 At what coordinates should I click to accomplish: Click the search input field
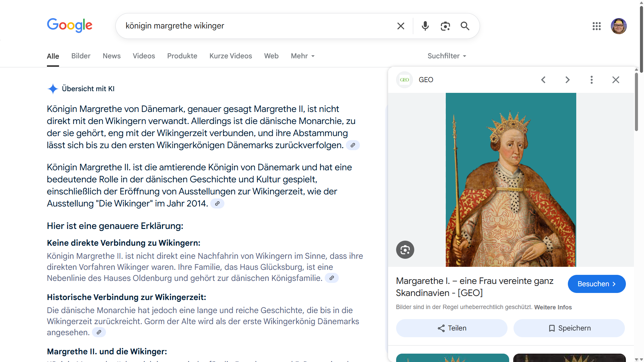(x=258, y=26)
